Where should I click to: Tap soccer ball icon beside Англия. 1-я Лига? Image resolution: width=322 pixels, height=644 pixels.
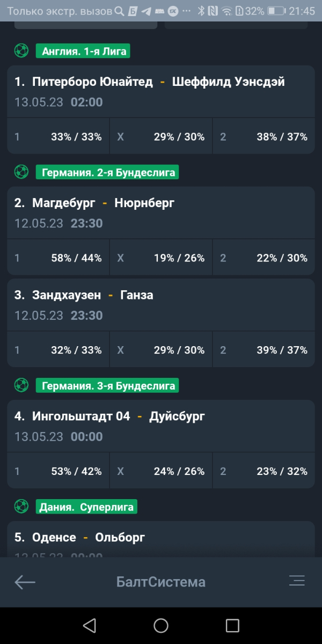(21, 51)
